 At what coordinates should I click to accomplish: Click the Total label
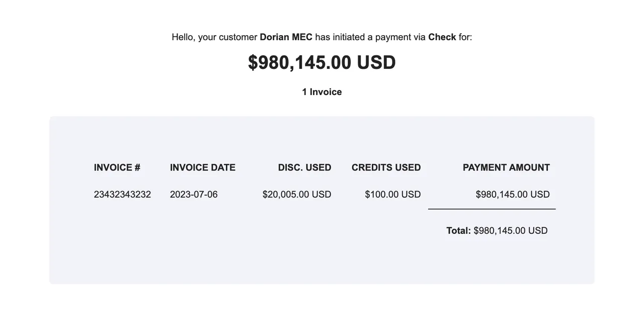[x=458, y=231]
